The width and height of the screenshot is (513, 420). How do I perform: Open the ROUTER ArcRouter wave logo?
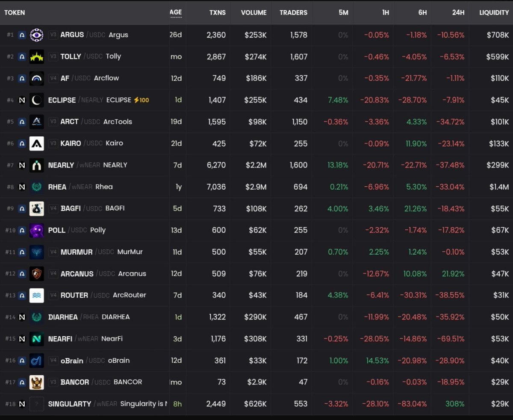[36, 295]
